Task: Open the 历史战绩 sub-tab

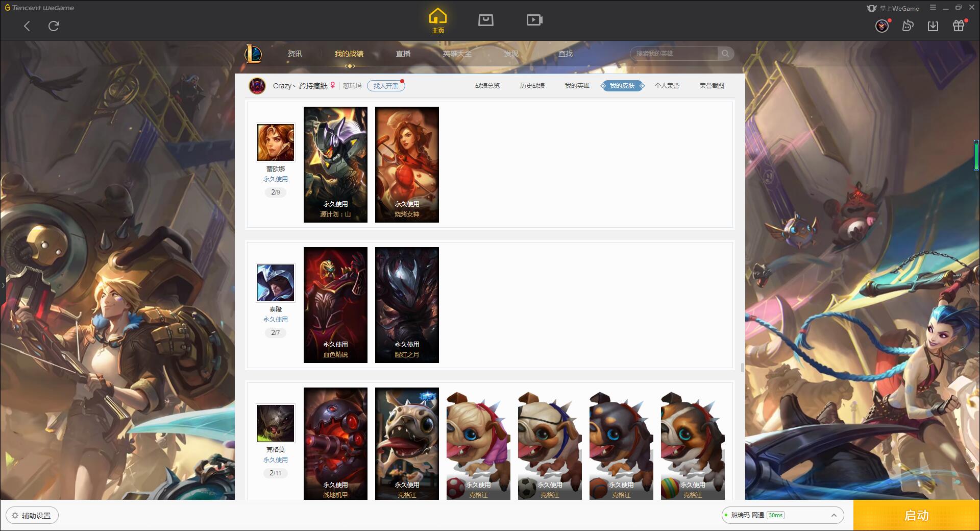Action: pyautogui.click(x=532, y=86)
